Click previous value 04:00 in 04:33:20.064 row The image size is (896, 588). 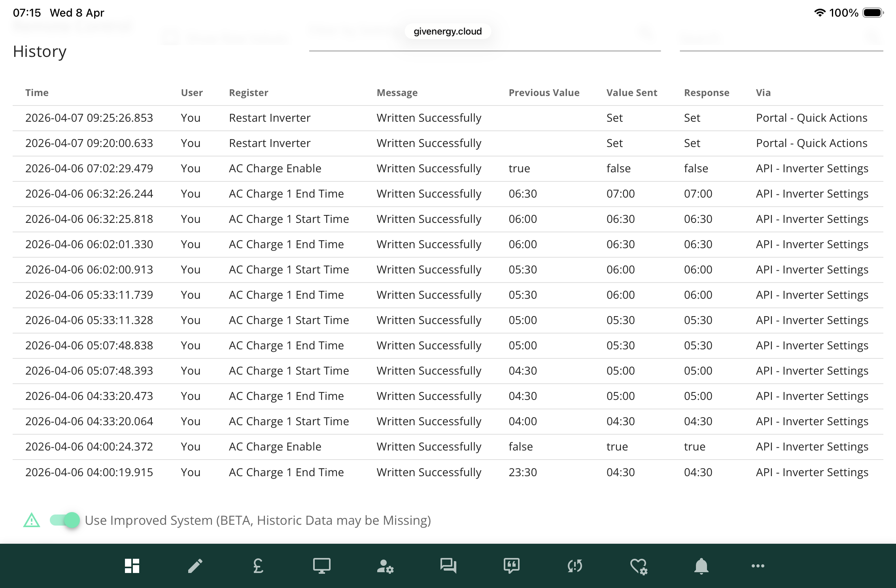pos(523,421)
